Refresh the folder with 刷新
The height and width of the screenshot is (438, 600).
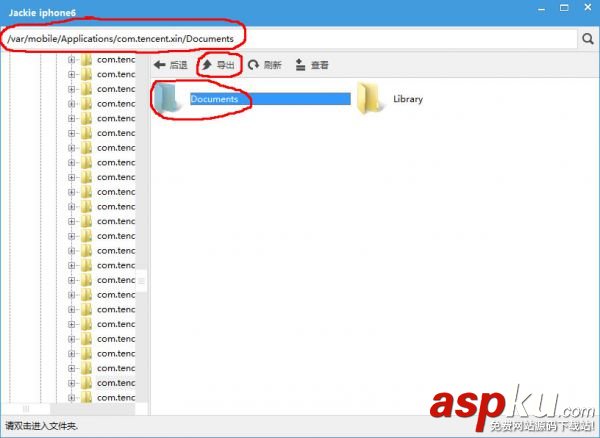265,65
